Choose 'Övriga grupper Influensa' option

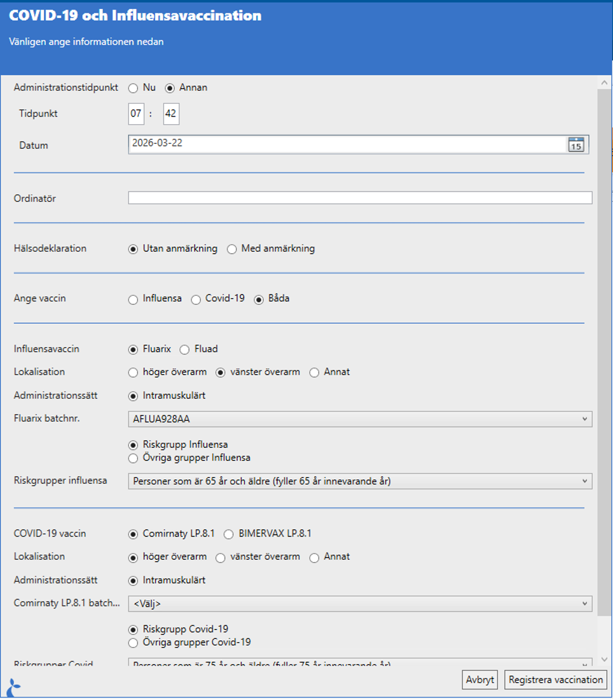133,458
